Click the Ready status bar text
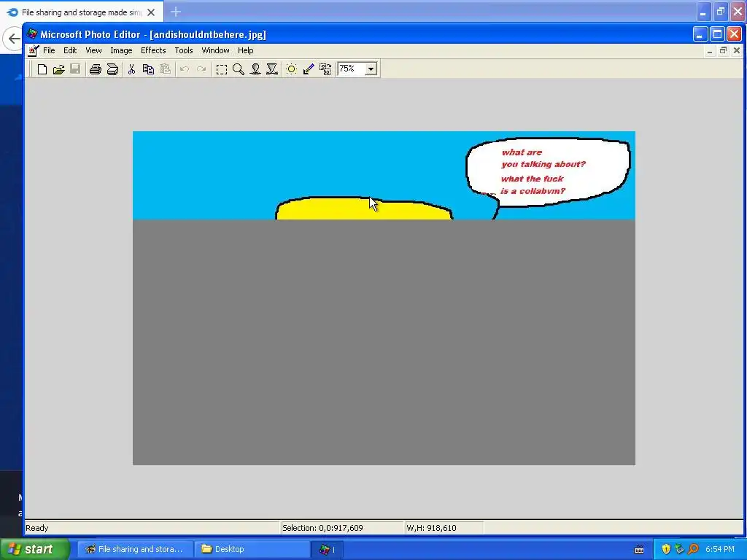This screenshot has width=747, height=560. coord(37,528)
